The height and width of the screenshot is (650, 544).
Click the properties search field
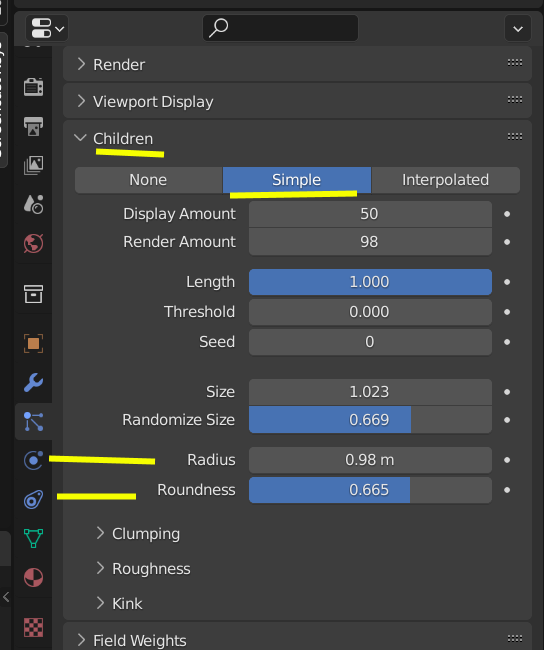(x=280, y=28)
